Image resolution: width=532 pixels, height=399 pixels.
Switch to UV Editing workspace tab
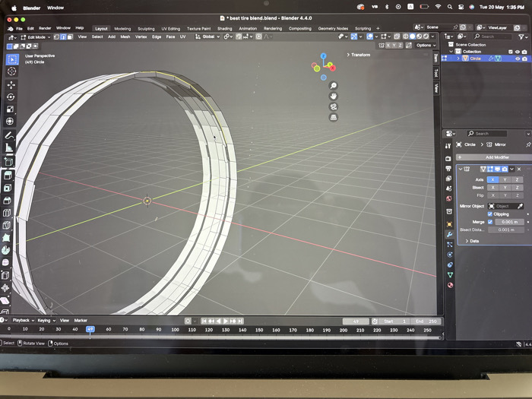[171, 29]
